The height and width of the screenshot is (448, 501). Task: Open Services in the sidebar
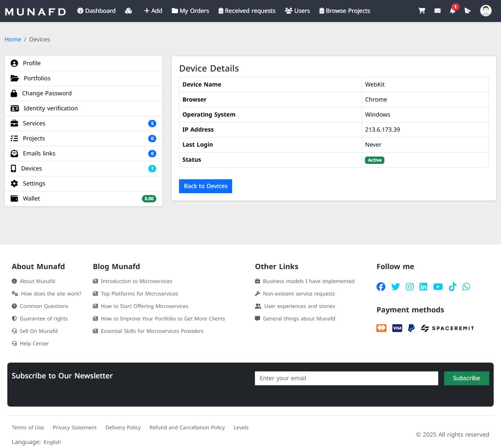point(83,124)
